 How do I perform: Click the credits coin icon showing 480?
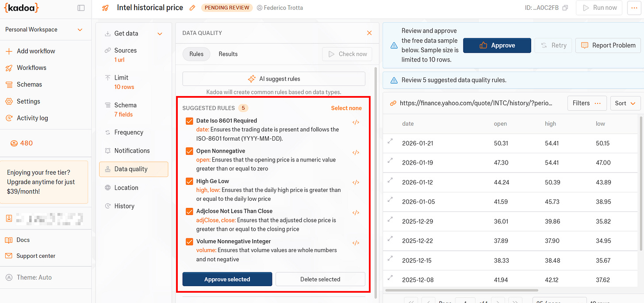tap(14, 143)
